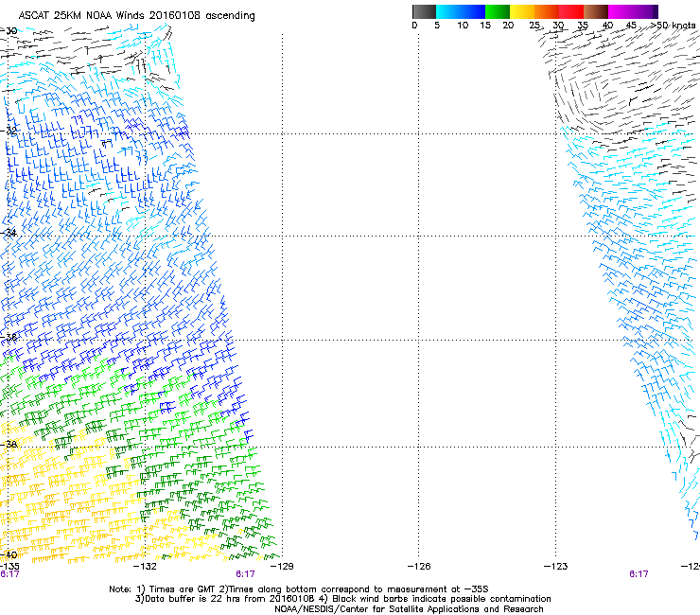Click the '0' legend scale label

(x=414, y=26)
